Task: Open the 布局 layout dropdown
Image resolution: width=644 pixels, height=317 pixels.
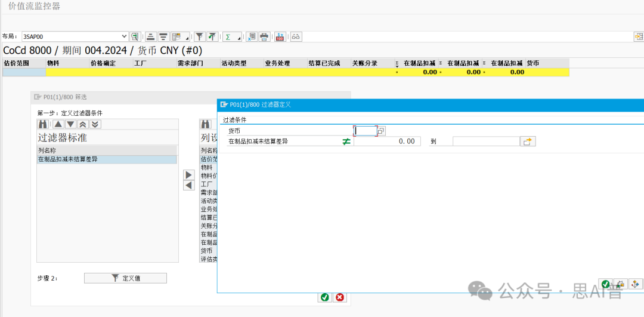Action: click(x=124, y=37)
